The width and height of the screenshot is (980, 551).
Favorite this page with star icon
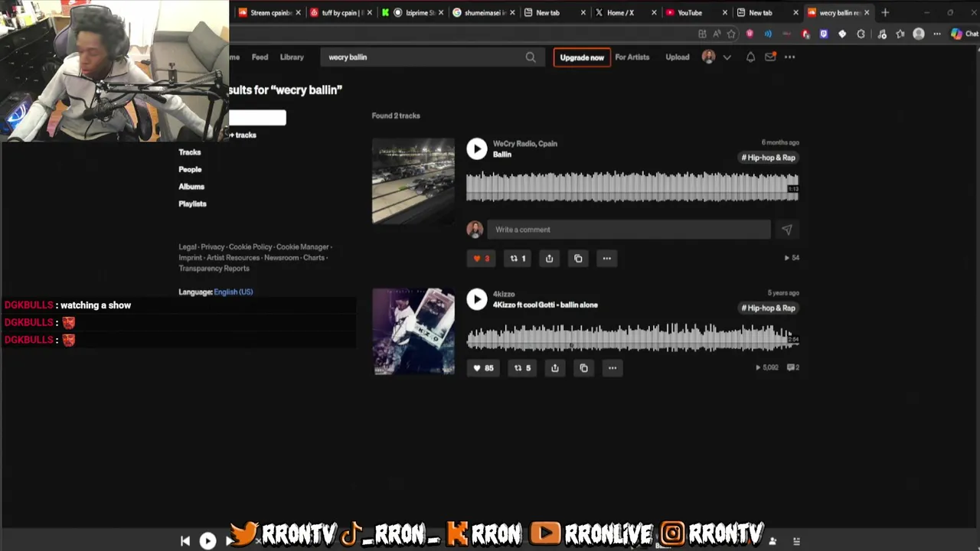(x=731, y=34)
